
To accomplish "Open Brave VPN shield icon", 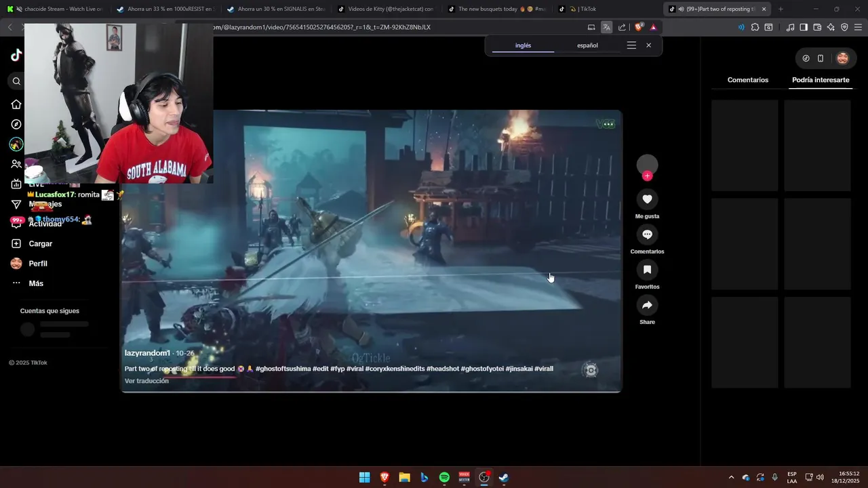I will click(844, 27).
